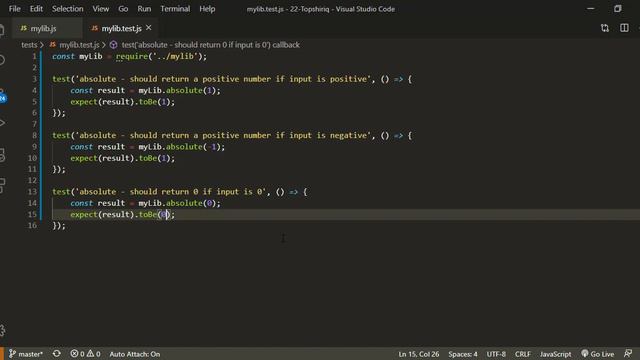
Task: Click the require call on line 1
Action: click(161, 56)
